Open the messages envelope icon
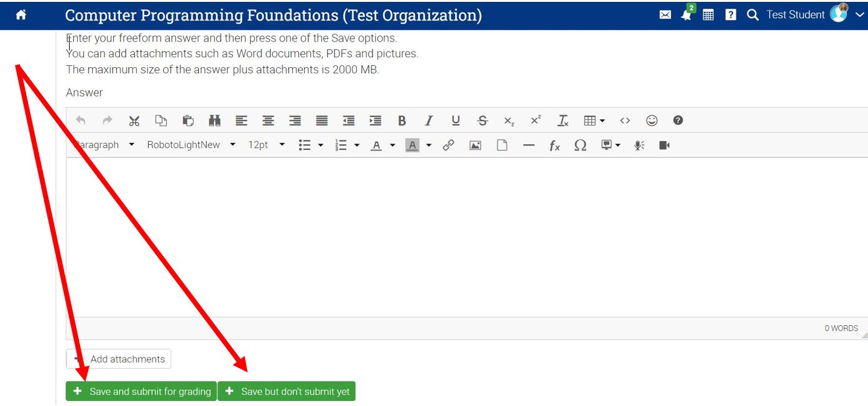Screen dimensions: 868x406 pyautogui.click(x=665, y=15)
